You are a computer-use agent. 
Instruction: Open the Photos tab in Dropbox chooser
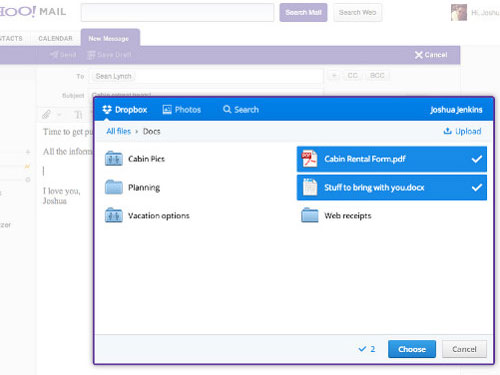pos(182,109)
